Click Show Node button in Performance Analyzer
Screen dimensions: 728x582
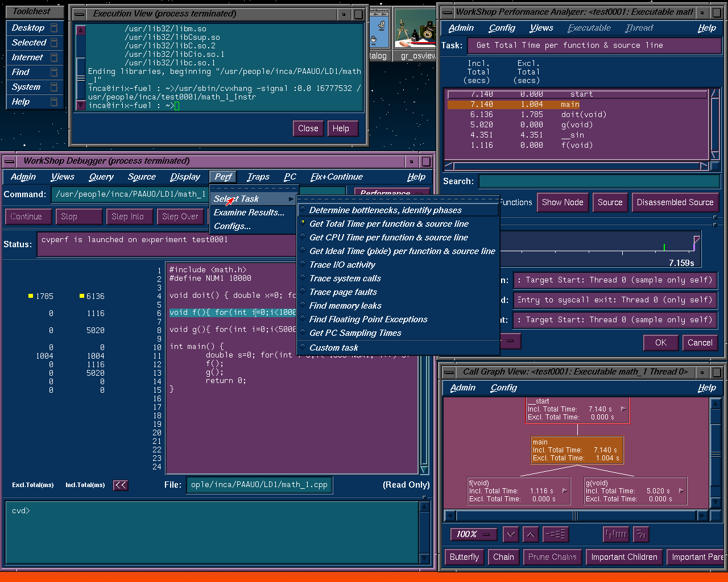click(x=562, y=202)
